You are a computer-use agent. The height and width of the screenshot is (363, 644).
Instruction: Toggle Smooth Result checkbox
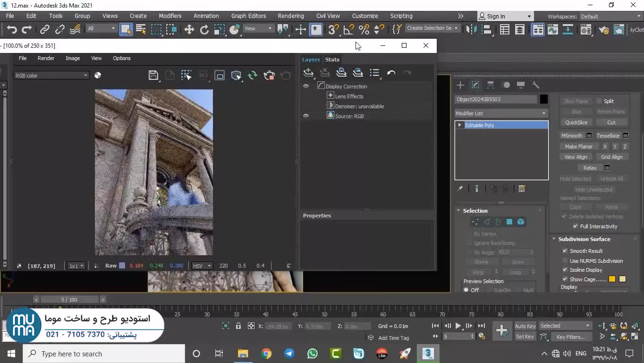click(565, 251)
